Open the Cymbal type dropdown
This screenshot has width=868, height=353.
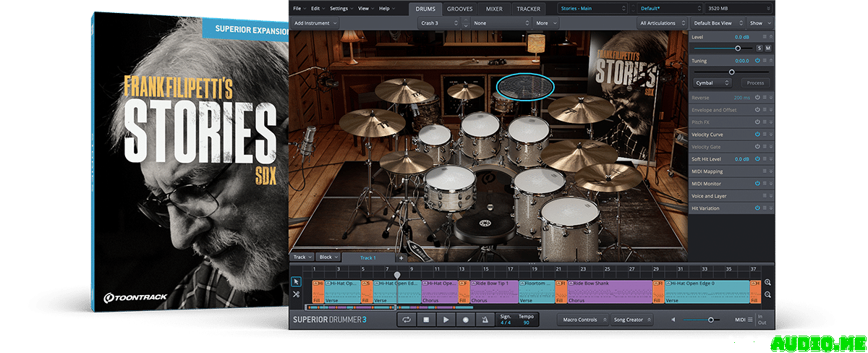coord(713,83)
